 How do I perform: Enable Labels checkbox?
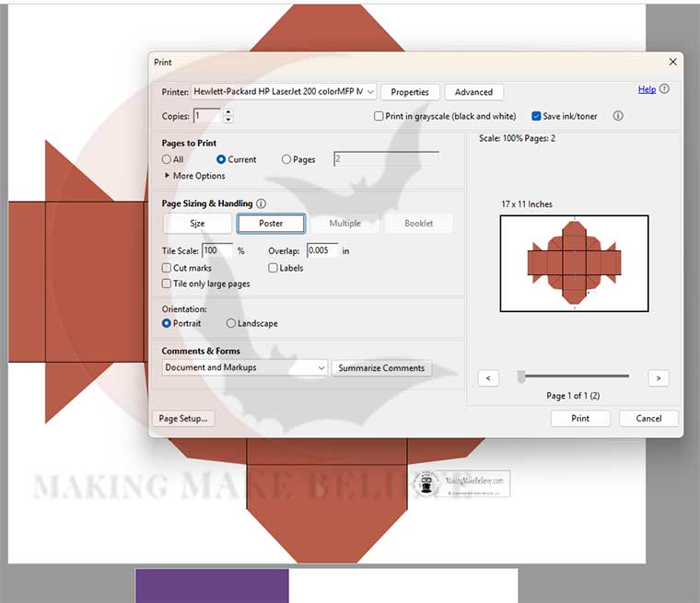(273, 268)
